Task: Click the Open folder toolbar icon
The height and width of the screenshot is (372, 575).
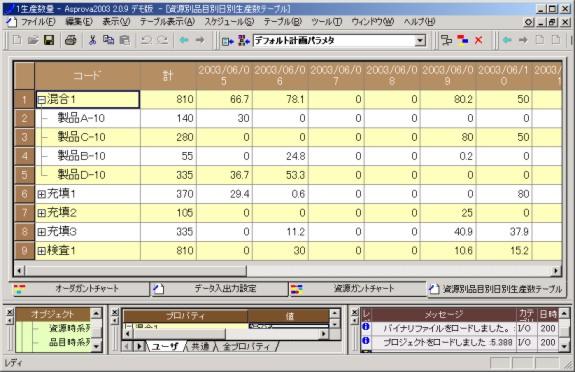Action: (x=33, y=40)
